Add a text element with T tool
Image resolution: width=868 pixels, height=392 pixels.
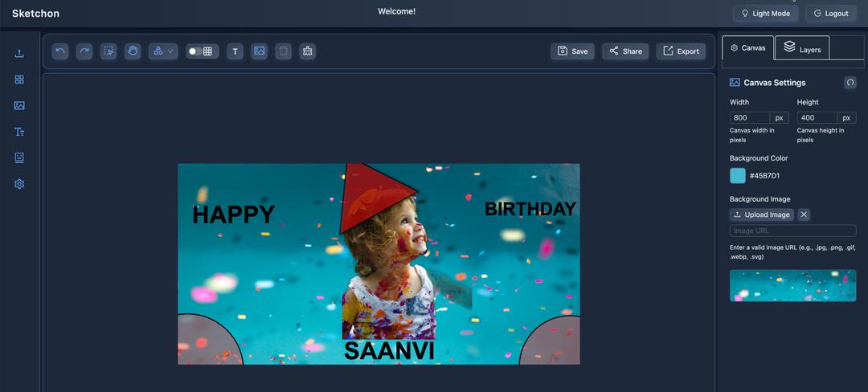[x=235, y=51]
